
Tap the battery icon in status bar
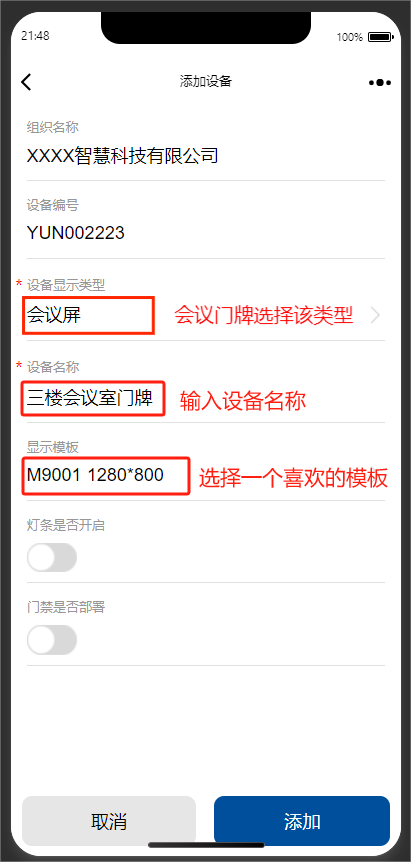(379, 37)
